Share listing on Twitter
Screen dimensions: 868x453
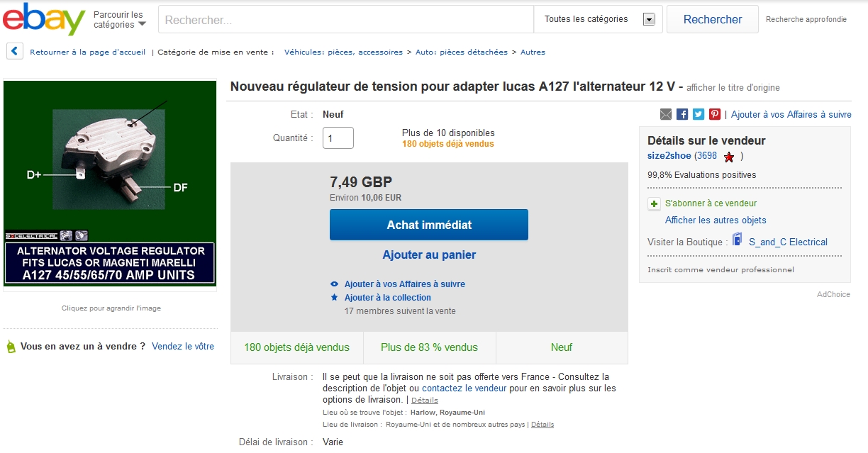tap(699, 114)
